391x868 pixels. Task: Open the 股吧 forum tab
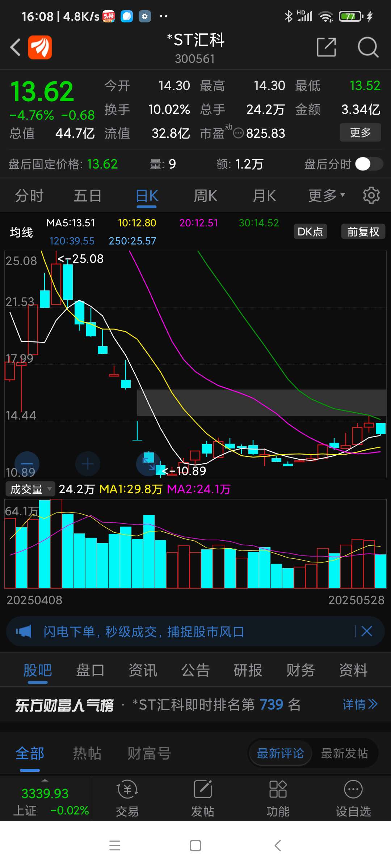pos(38,670)
